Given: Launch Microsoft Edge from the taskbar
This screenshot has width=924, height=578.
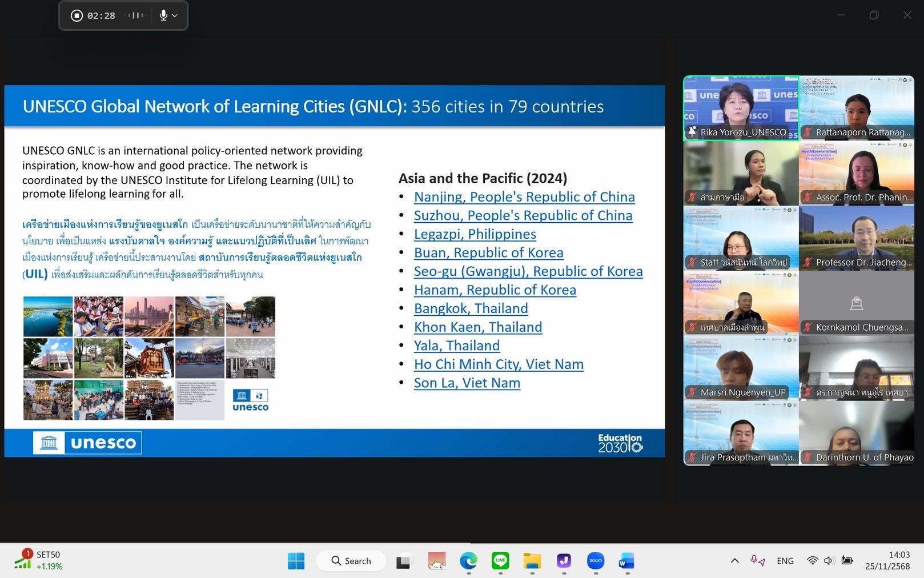Looking at the screenshot, I should [468, 561].
